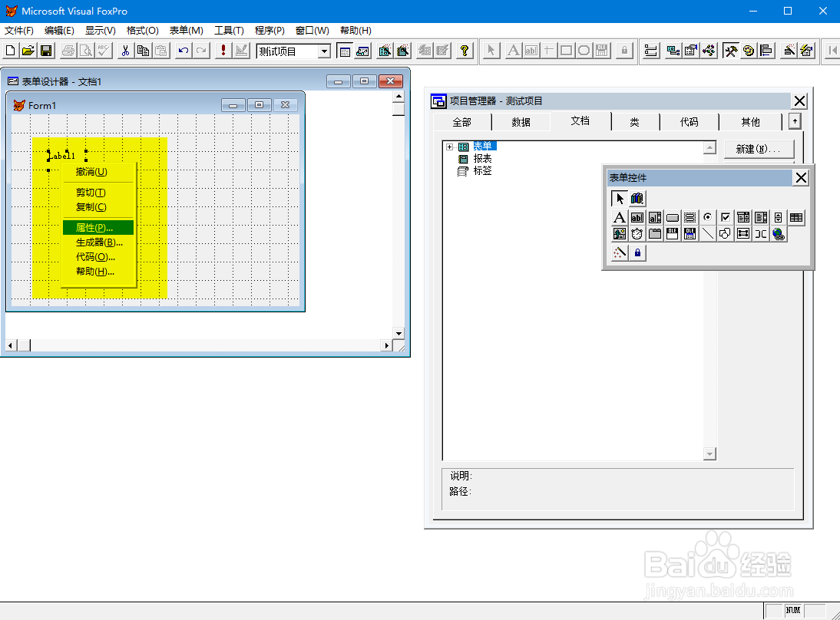
Task: Click the Set Tab Order toolbar icon
Action: [x=651, y=51]
